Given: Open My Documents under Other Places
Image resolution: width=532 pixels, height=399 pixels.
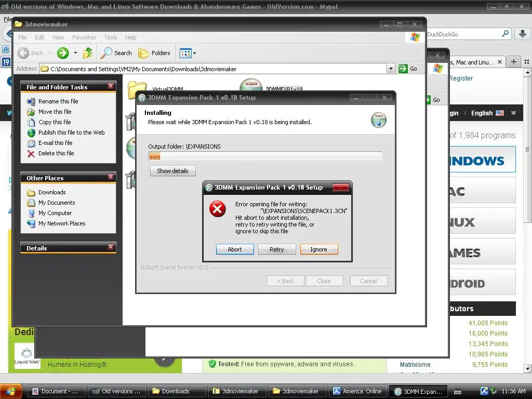Looking at the screenshot, I should (x=57, y=203).
